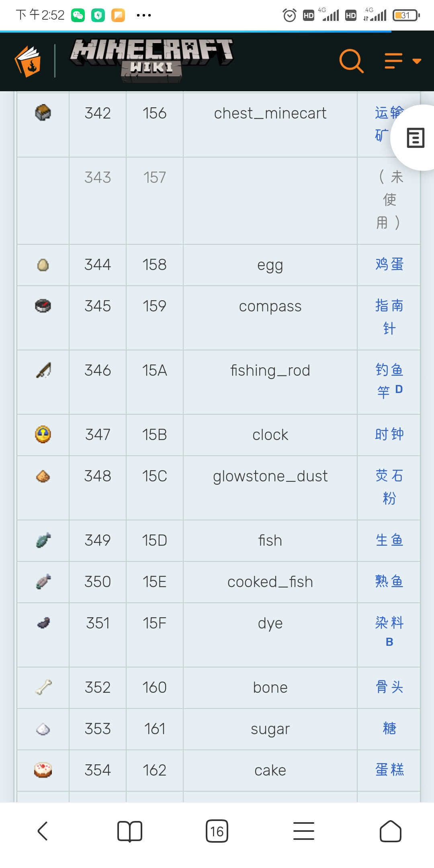Open the wiki search icon
Screen dimensions: 434x868
352,61
